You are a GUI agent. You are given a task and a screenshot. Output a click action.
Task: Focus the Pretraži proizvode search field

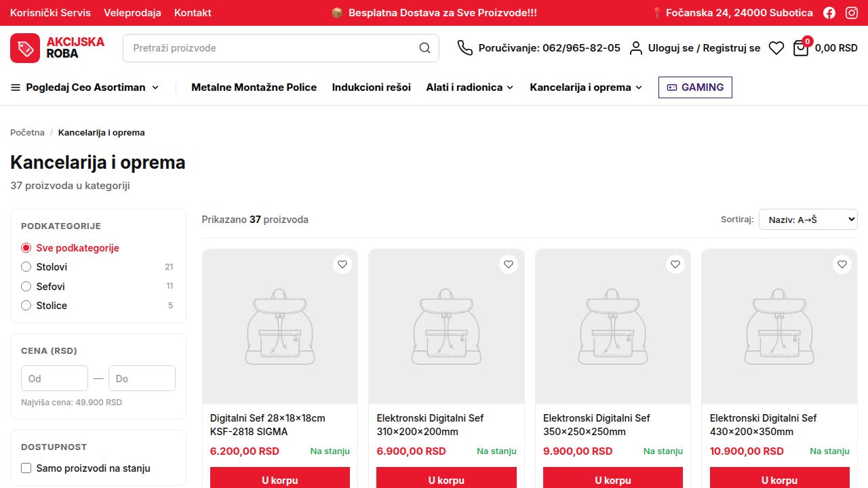pyautogui.click(x=281, y=48)
